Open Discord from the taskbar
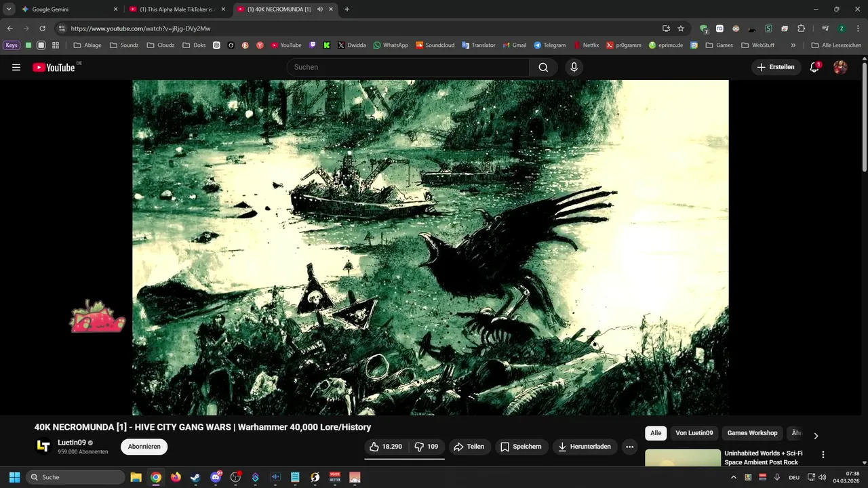Screen dimensions: 868x488 (216, 477)
